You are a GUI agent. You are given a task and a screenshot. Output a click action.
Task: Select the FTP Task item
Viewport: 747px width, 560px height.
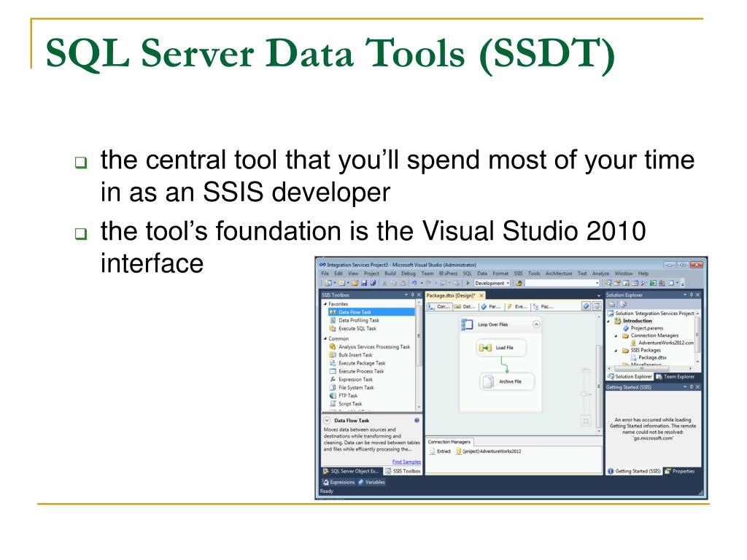click(343, 395)
